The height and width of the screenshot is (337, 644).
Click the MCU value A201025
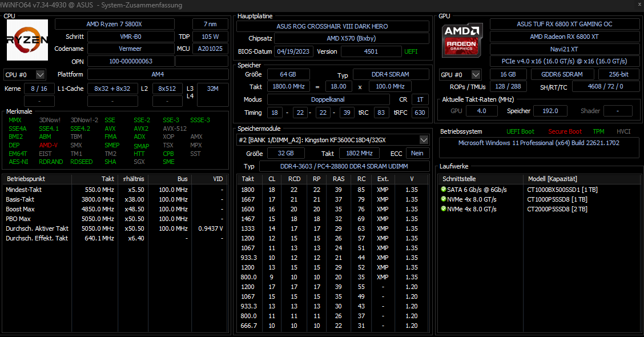(x=210, y=49)
